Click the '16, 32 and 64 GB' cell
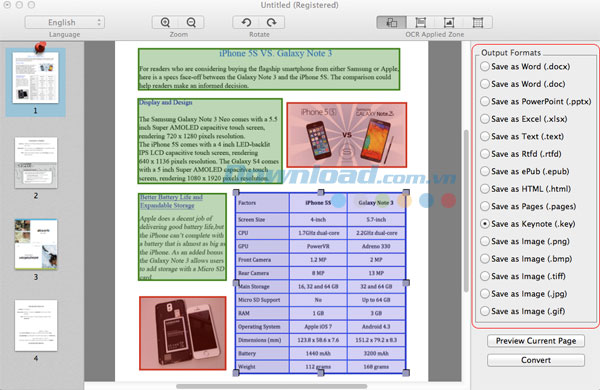The image size is (600, 390). 318,287
